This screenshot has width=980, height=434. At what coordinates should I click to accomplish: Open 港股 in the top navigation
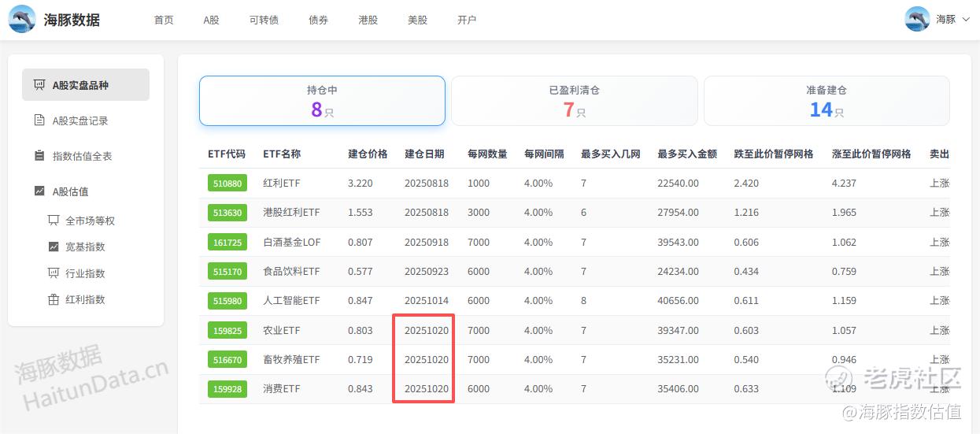tap(368, 20)
